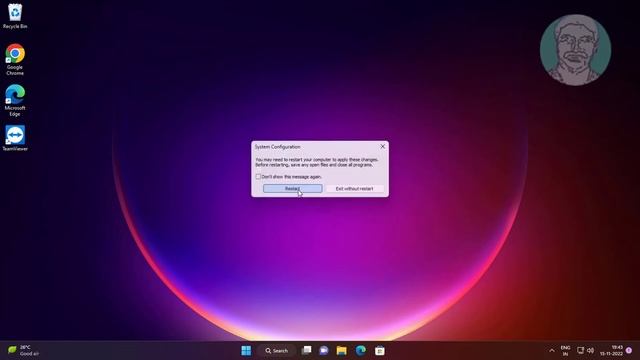The height and width of the screenshot is (360, 640).
Task: Open Microsoft Store from the taskbar
Action: pos(380,351)
